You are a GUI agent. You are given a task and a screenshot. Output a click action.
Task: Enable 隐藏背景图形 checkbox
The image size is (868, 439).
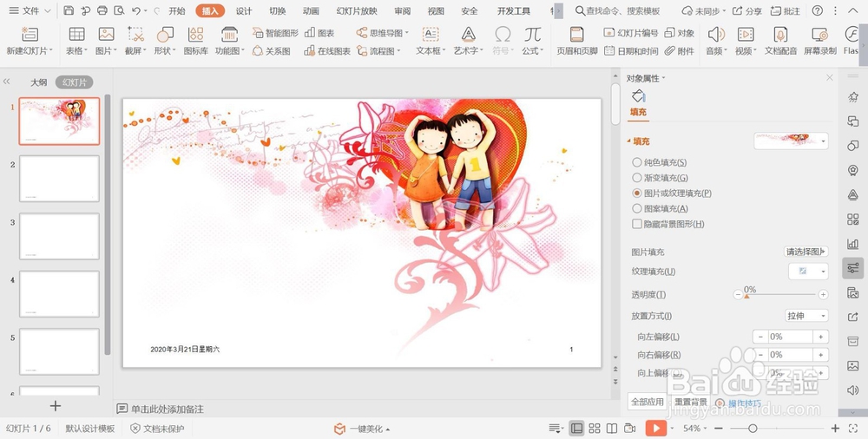pos(637,224)
